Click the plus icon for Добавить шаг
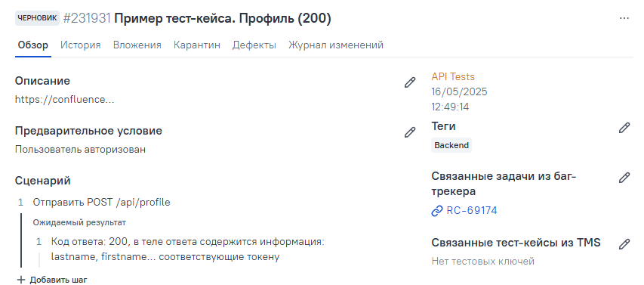The height and width of the screenshot is (285, 644). (x=21, y=280)
